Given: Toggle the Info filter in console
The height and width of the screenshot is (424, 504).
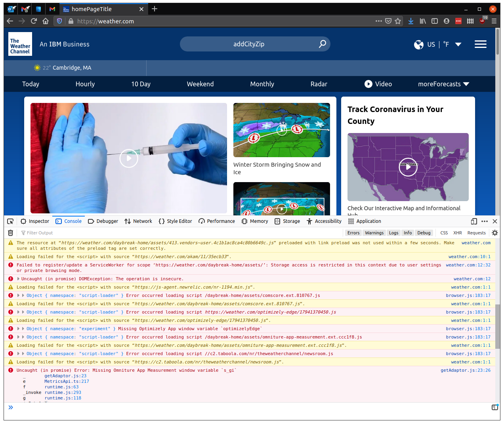Looking at the screenshot, I should pos(408,233).
